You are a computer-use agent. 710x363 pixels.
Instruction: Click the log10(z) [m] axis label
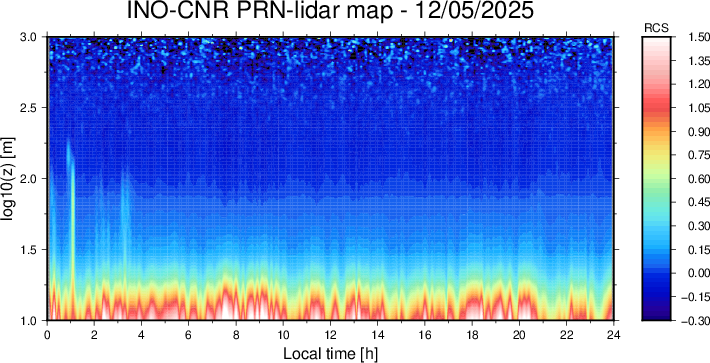[x=10, y=179]
